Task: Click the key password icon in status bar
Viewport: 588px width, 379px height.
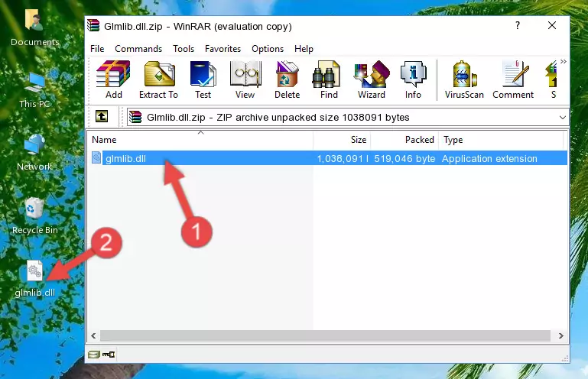Action: tap(109, 355)
